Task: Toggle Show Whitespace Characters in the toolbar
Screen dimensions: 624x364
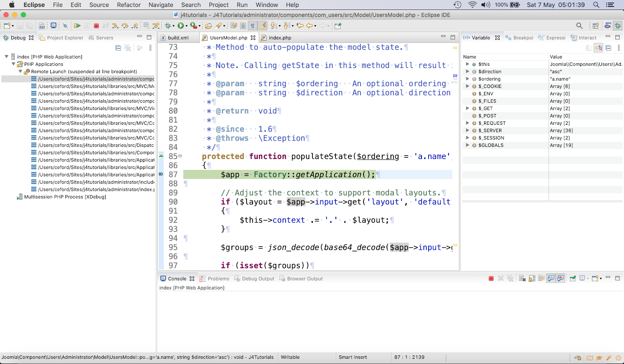Action: click(x=252, y=26)
